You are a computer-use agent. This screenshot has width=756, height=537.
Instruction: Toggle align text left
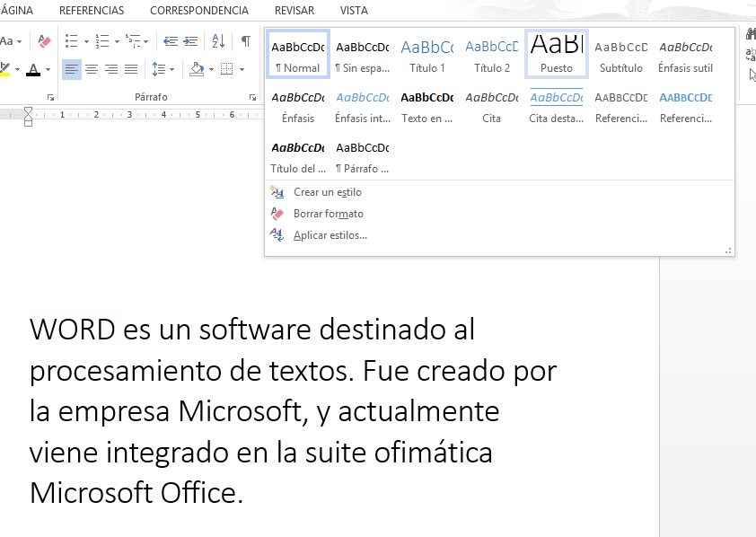point(71,69)
